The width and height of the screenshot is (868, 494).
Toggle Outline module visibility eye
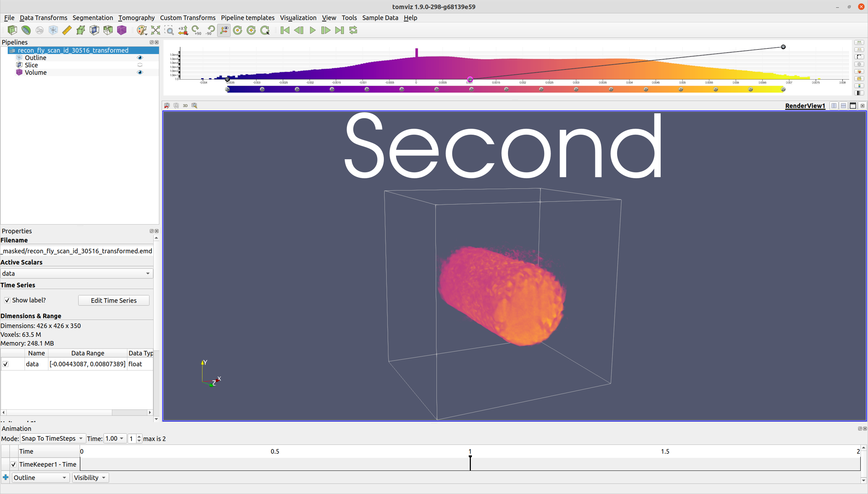point(140,58)
